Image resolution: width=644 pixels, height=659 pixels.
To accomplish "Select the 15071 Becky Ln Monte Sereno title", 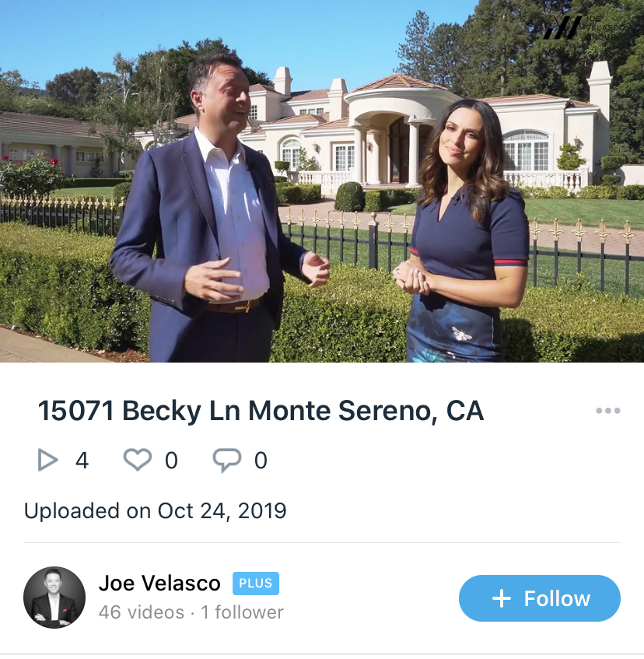I will 261,411.
